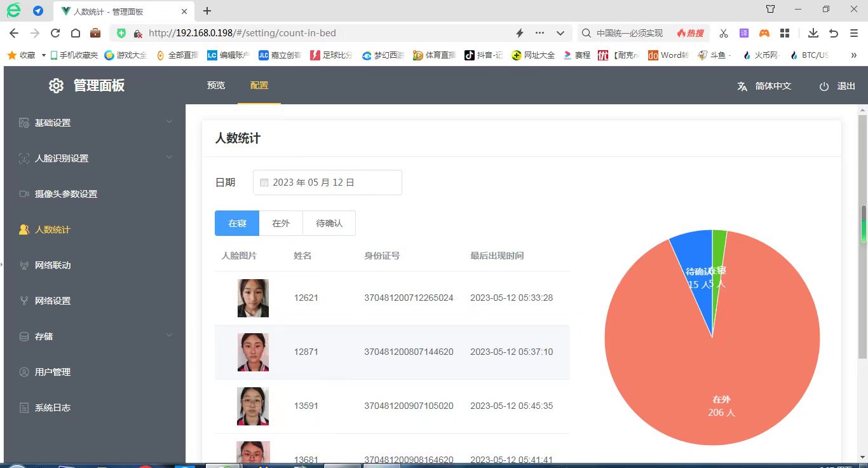868x468 pixels.
Task: Select the 在寝 filter button
Action: 237,223
